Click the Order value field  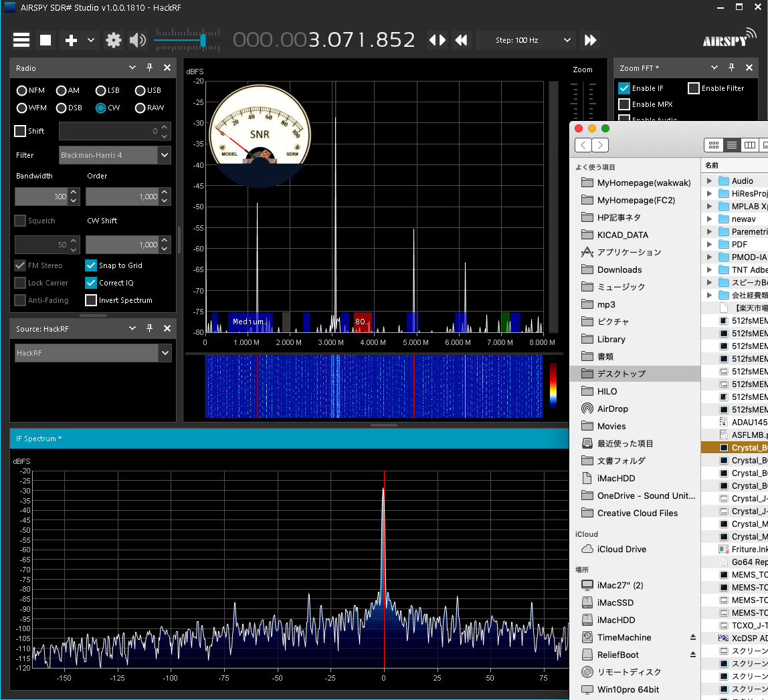click(122, 197)
